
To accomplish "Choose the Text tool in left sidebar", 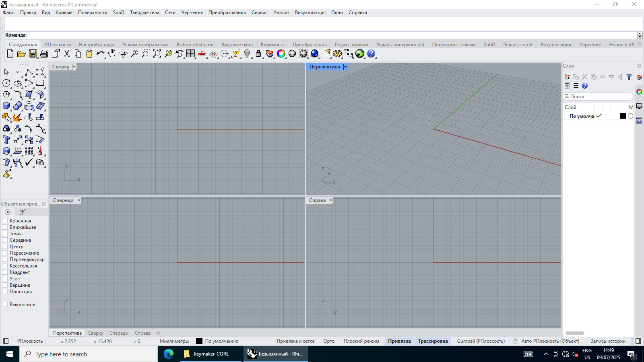I will pos(6,140).
